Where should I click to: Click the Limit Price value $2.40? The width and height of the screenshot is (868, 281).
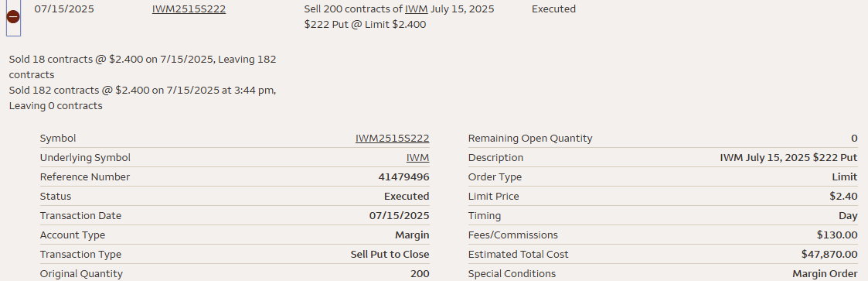point(843,196)
